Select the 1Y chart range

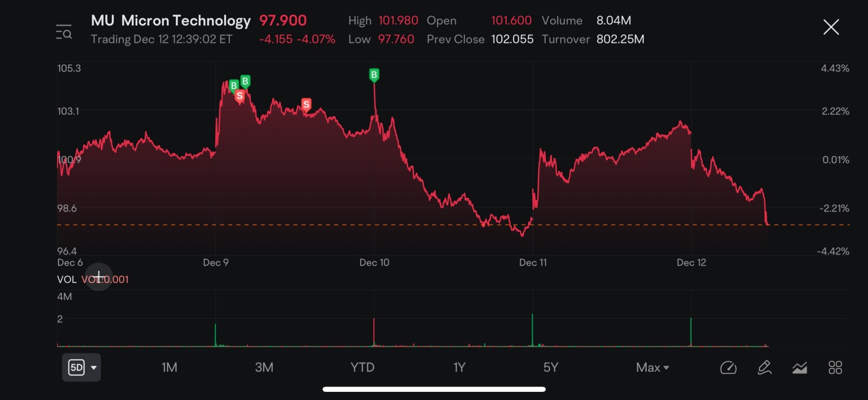[459, 367]
